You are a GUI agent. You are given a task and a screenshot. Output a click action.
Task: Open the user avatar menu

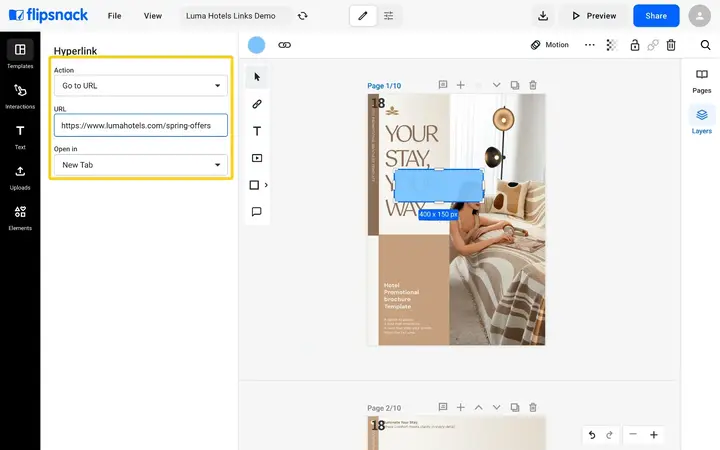point(699,16)
